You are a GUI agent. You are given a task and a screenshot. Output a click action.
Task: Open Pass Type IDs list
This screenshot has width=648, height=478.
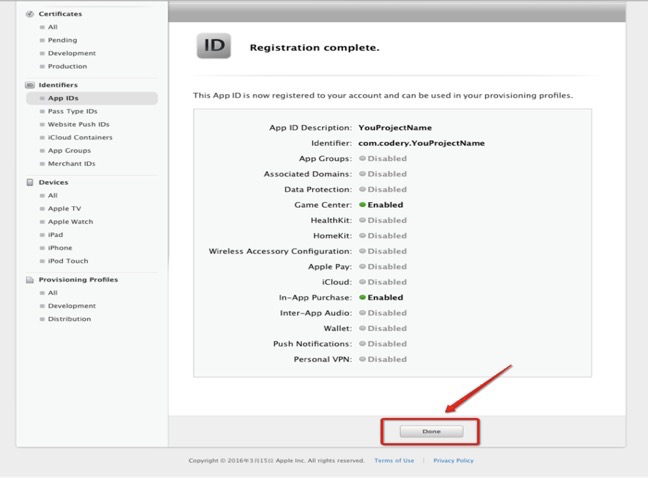tap(72, 111)
